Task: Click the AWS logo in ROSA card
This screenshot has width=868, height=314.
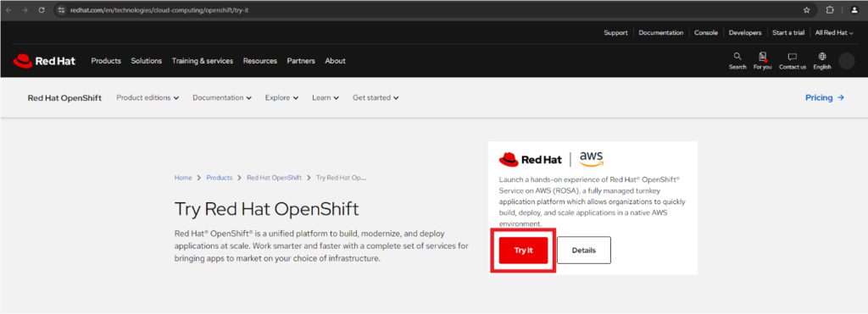Action: [x=591, y=159]
